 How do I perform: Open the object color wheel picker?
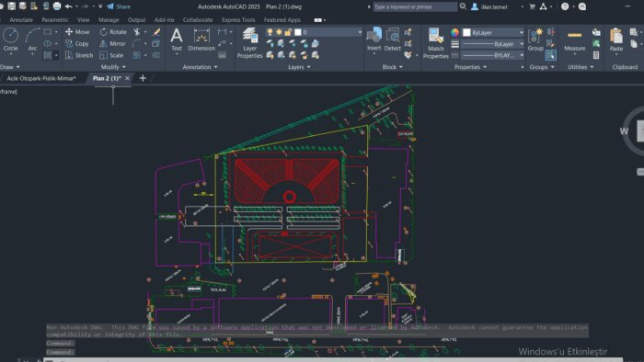coord(454,32)
